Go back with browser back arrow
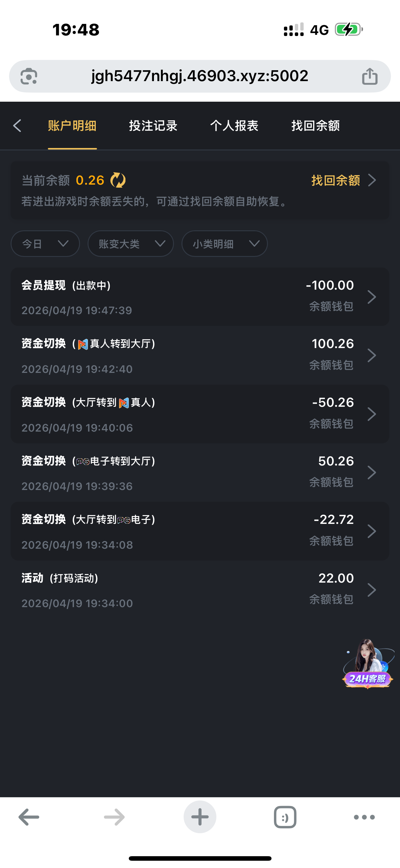Screen dimensions: 400x868 (29, 817)
